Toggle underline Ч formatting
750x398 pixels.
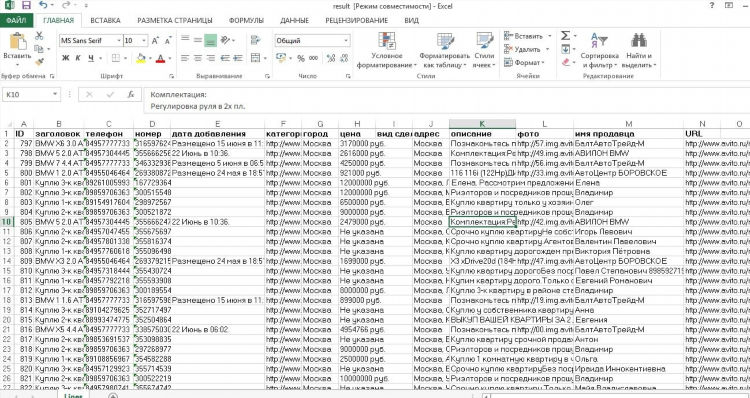click(91, 58)
